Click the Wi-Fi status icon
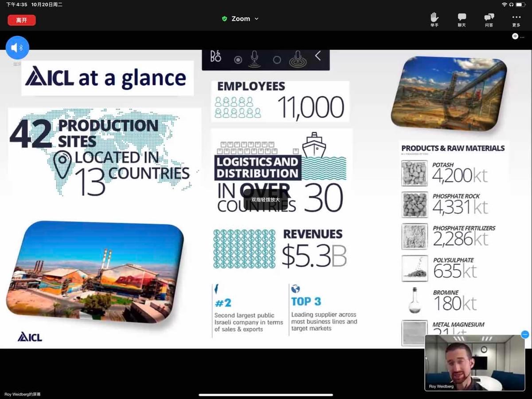The image size is (532, 399). (x=504, y=4)
